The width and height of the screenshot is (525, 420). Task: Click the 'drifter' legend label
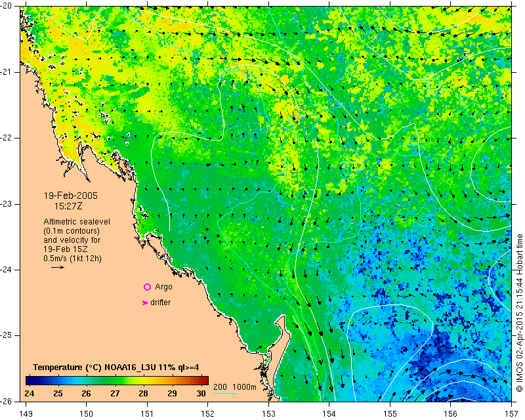160,303
